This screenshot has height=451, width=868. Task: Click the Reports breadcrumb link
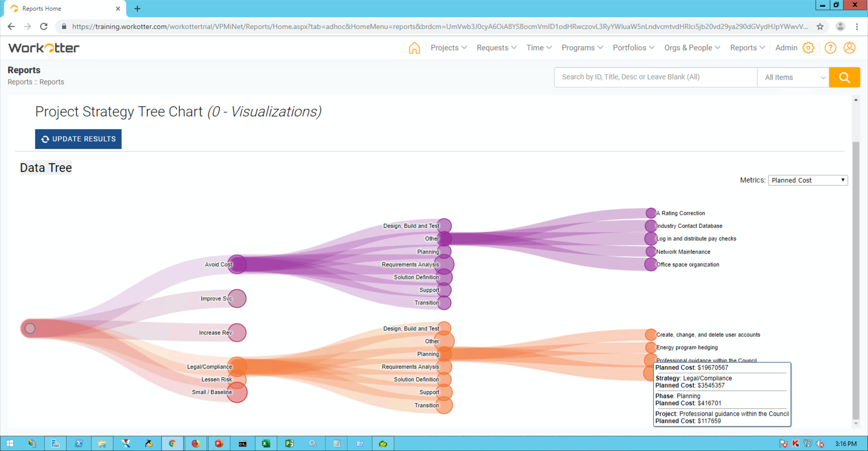[20, 82]
